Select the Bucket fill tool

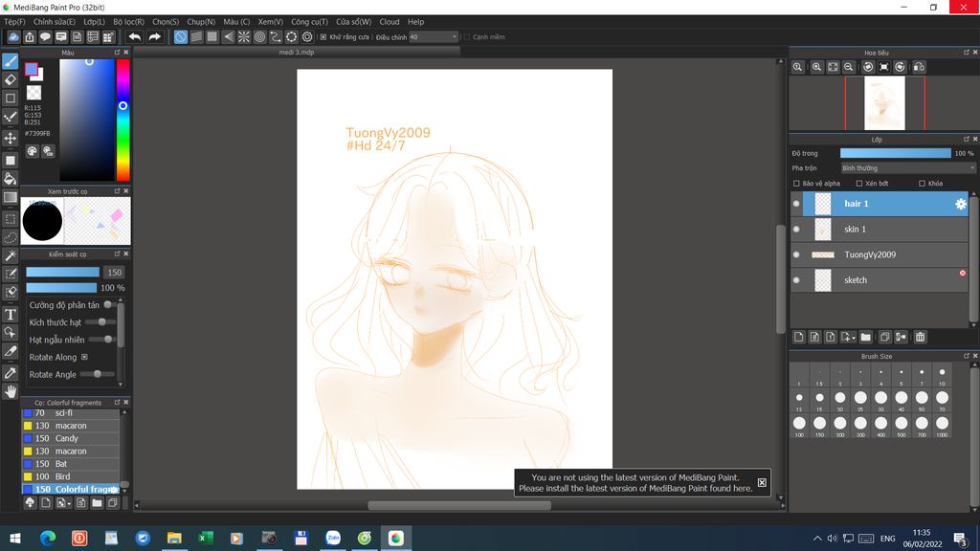tap(11, 178)
